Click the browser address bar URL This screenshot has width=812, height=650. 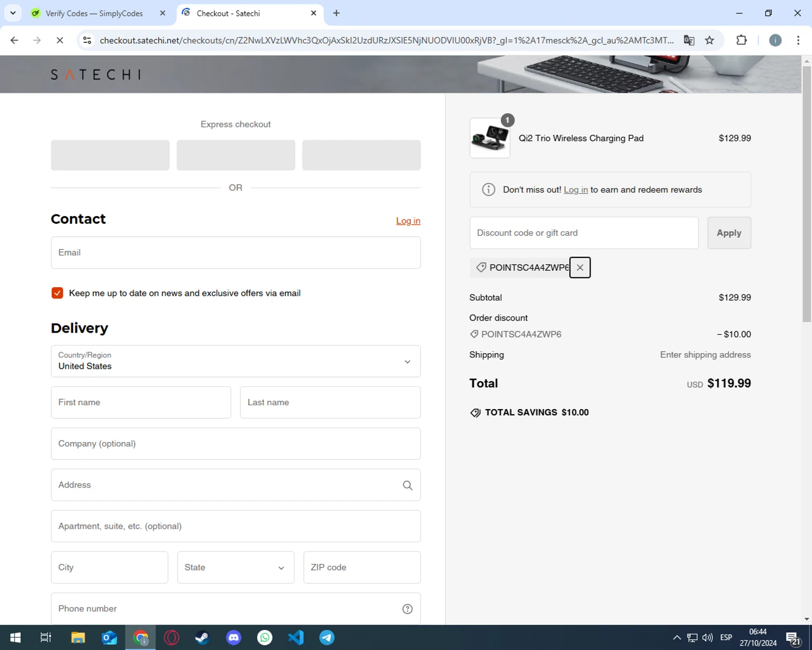click(387, 41)
